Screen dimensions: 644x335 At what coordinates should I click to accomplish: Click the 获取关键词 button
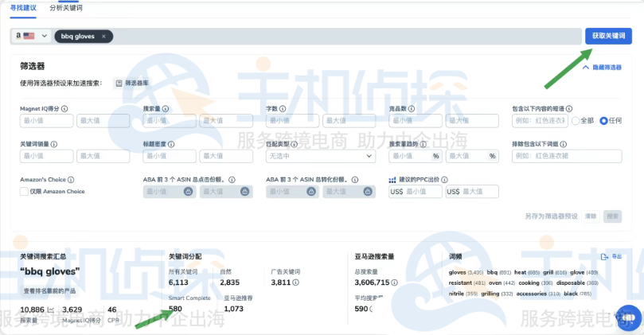[608, 36]
